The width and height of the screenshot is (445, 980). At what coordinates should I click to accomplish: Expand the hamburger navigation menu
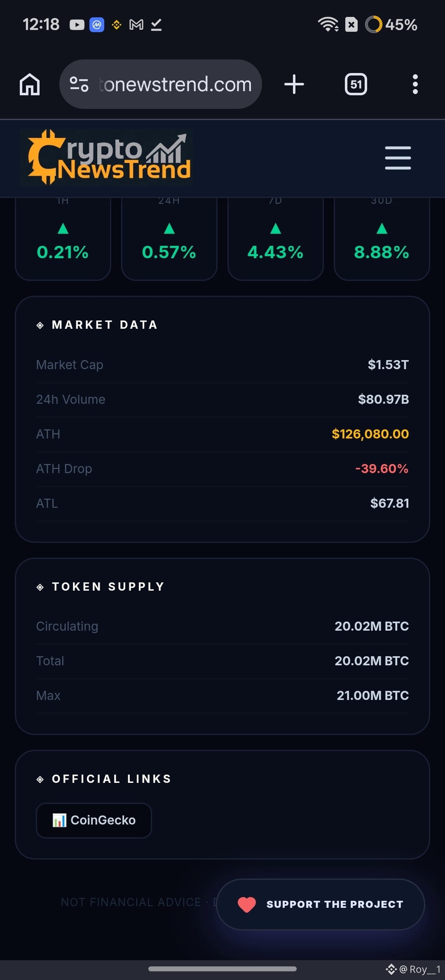(x=398, y=158)
